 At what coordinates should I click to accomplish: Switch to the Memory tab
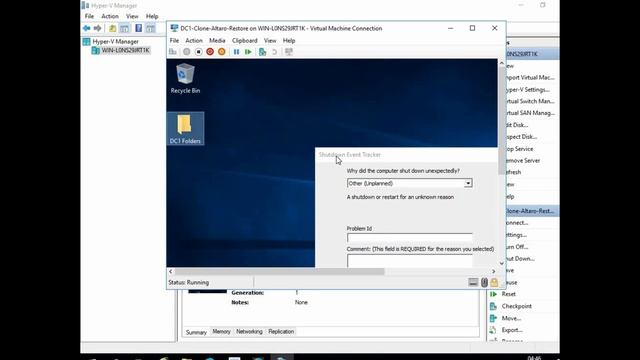point(221,331)
